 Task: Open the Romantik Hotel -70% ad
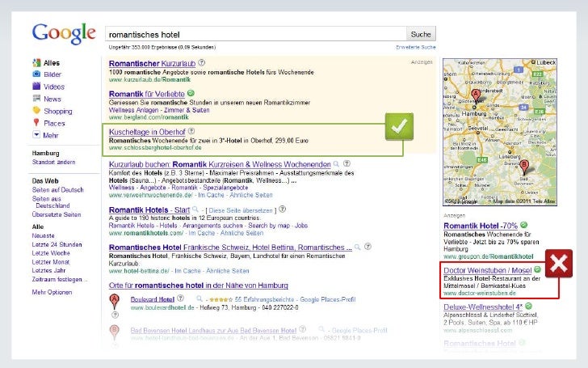pyautogui.click(x=481, y=226)
